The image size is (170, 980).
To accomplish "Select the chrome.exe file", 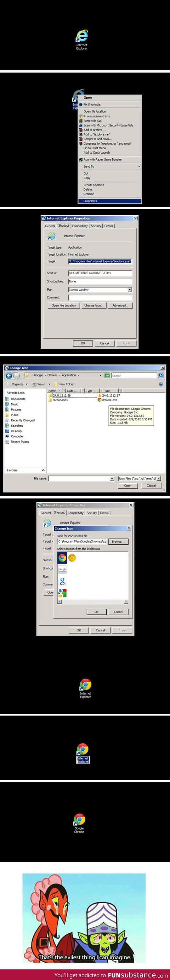I will [x=107, y=400].
